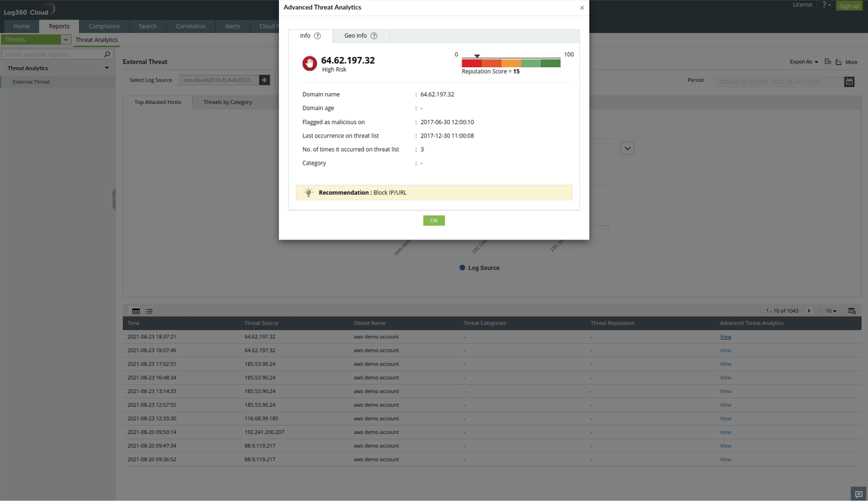This screenshot has height=502, width=868.
Task: Click the schedule report icon near Export As
Action: pyautogui.click(x=827, y=62)
